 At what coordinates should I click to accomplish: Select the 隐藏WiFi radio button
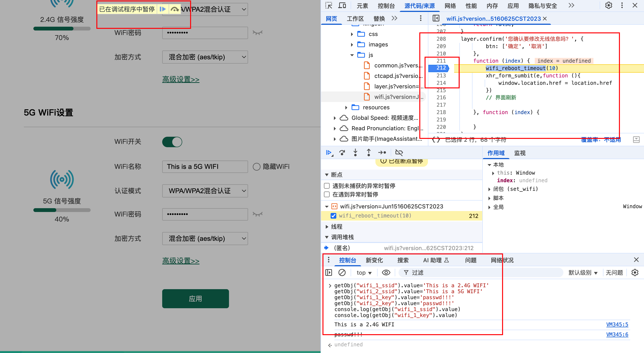click(x=256, y=166)
